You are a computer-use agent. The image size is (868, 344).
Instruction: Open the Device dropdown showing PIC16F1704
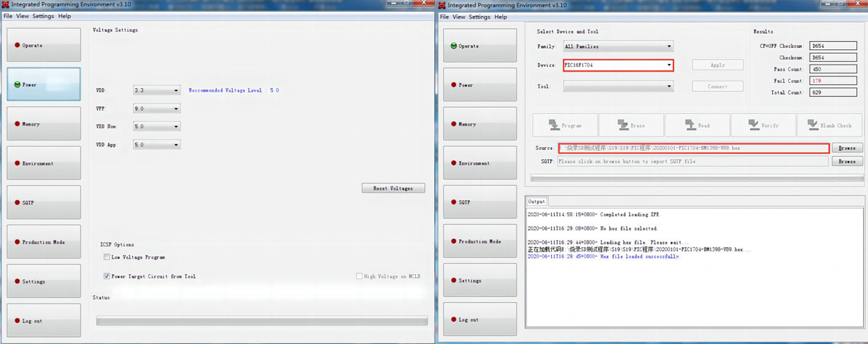pos(618,65)
